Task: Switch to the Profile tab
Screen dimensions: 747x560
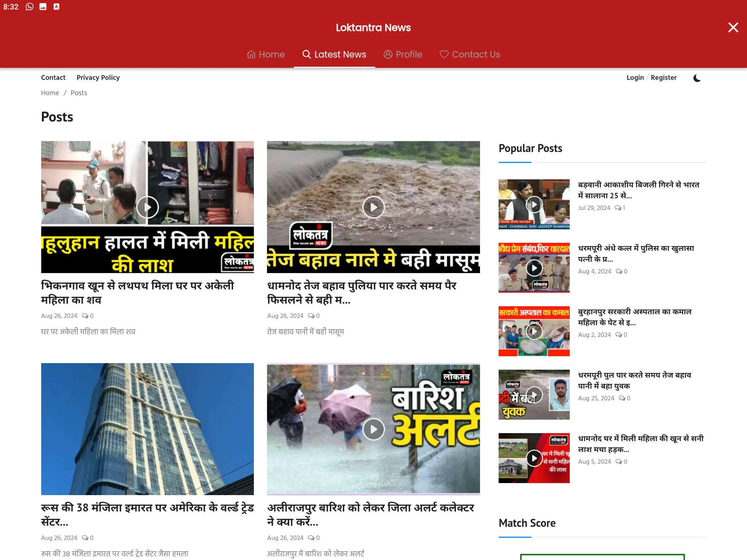Action: [x=403, y=54]
